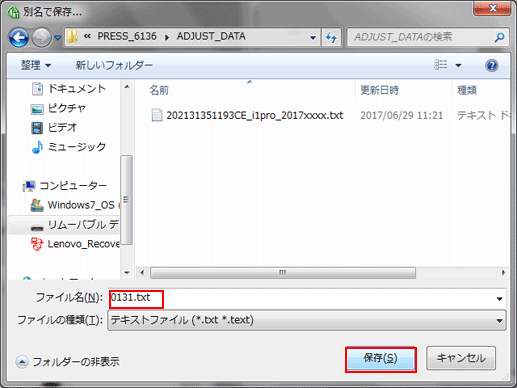Click 新しいフォルダー button
This screenshot has height=388, width=517.
[x=114, y=65]
